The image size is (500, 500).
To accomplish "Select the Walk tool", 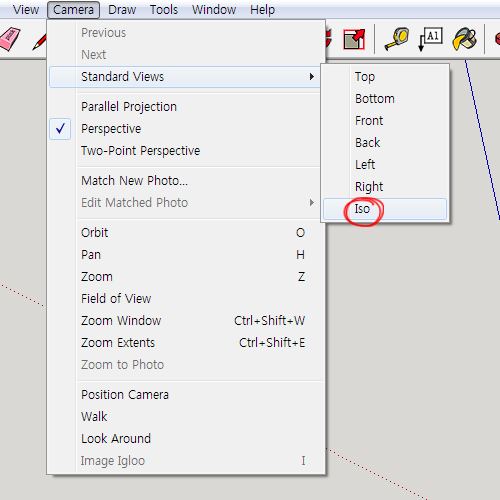I will 185,417.
